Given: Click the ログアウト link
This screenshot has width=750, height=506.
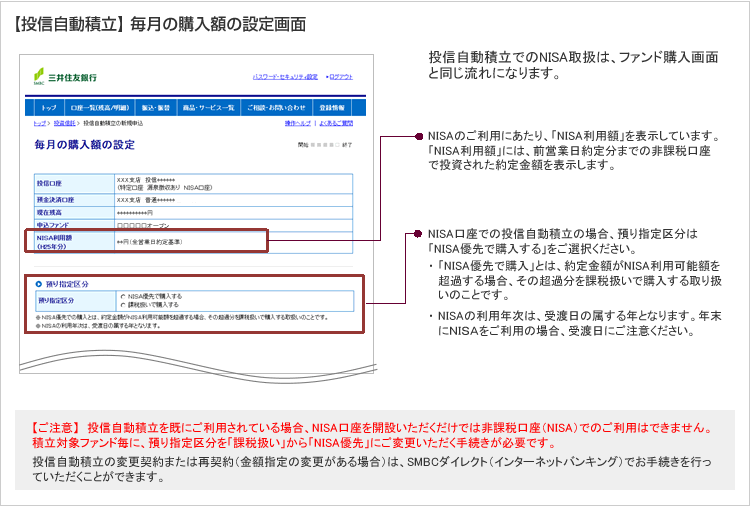Looking at the screenshot, I should pyautogui.click(x=340, y=77).
